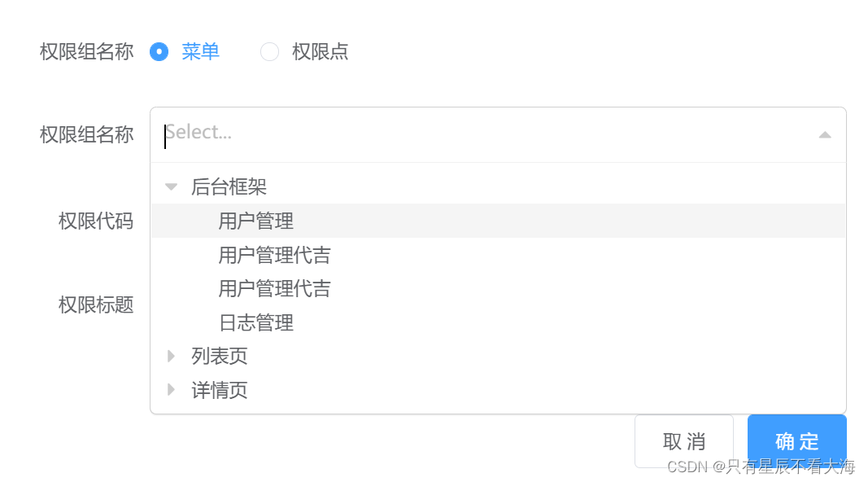Select 日志管理 in the dropdown list

point(257,322)
